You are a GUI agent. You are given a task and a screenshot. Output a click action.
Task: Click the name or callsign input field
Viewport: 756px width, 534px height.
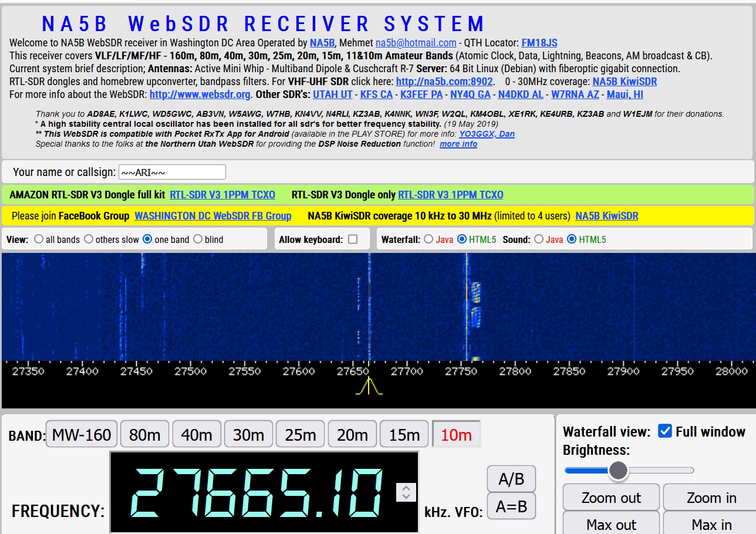point(172,172)
